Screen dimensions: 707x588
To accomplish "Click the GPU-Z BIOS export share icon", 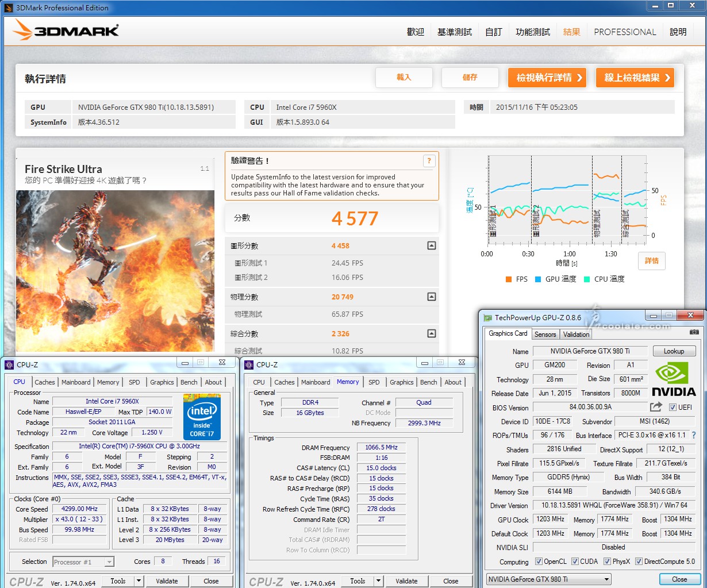I will coord(656,407).
